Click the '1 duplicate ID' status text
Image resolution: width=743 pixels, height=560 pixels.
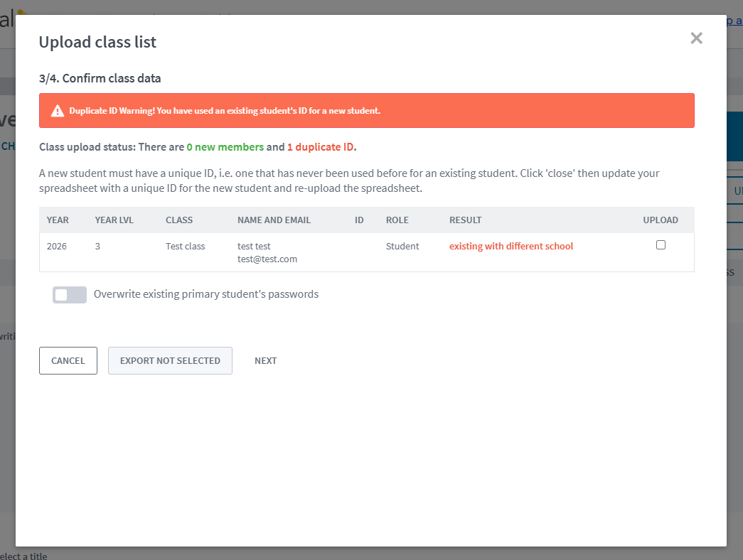pyautogui.click(x=320, y=147)
